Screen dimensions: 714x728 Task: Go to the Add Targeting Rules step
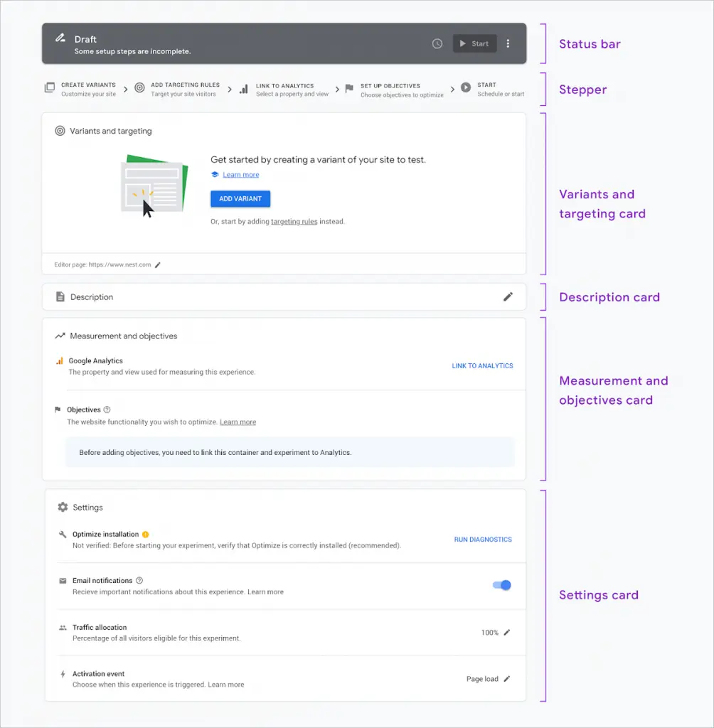pyautogui.click(x=177, y=89)
